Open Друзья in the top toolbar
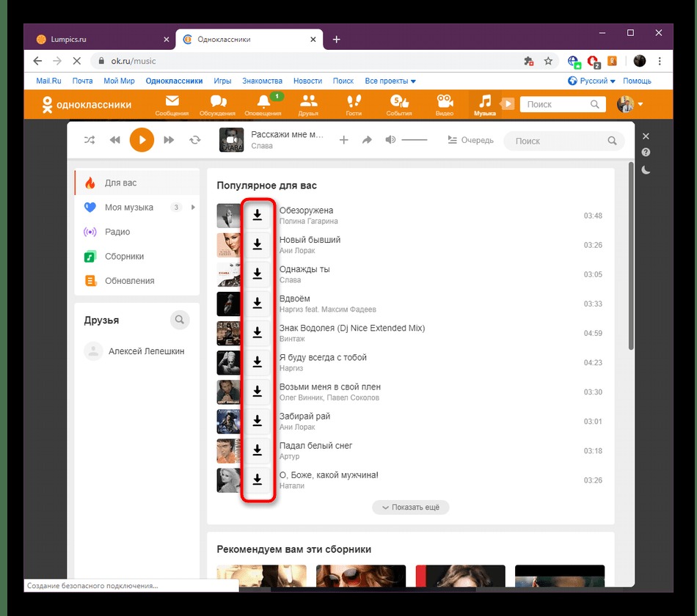This screenshot has height=616, width=697. (308, 105)
